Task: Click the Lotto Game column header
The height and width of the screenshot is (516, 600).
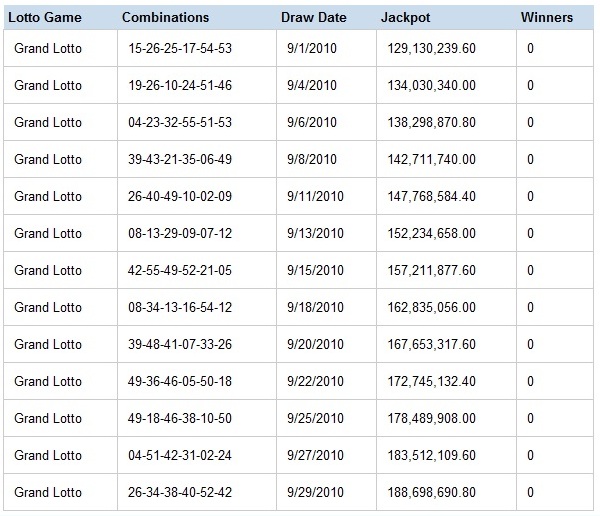Action: click(45, 17)
